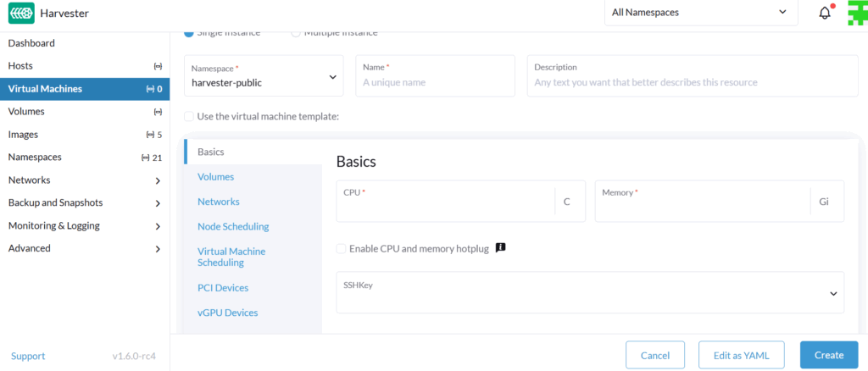This screenshot has width=868, height=371.
Task: Open the user avatar menu
Action: coord(857,13)
